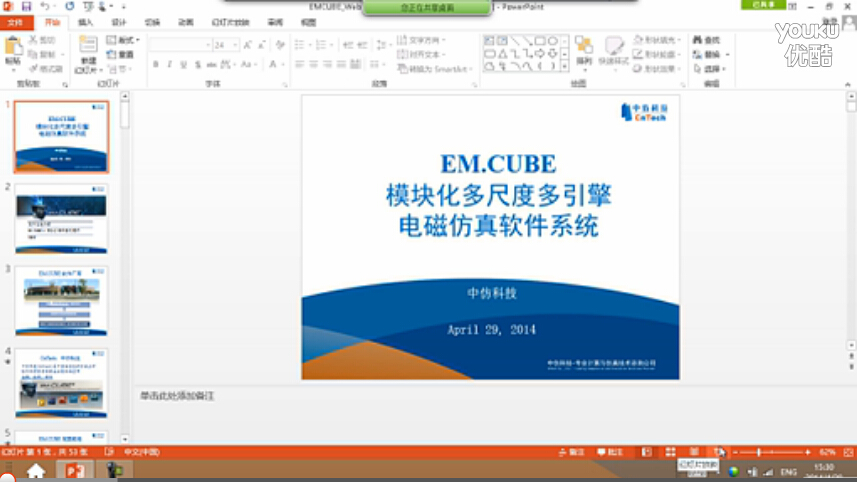This screenshot has width=857, height=482.
Task: Click the Notes button in status bar
Action: pyautogui.click(x=571, y=452)
